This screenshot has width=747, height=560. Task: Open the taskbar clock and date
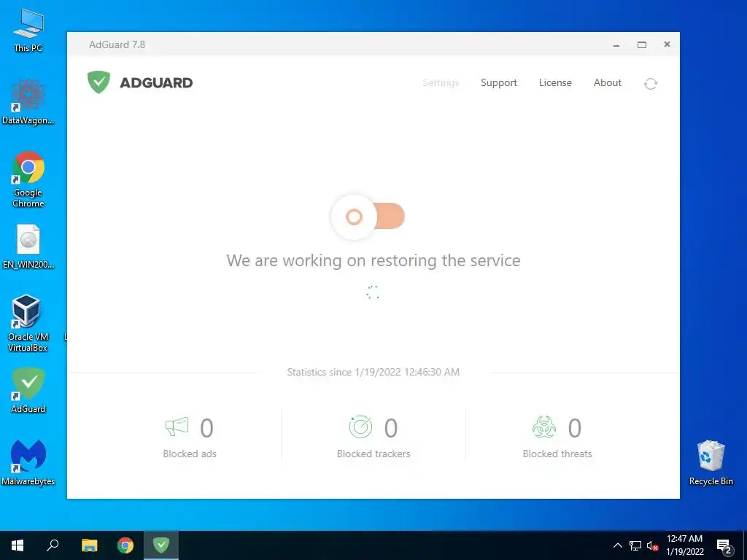click(684, 545)
